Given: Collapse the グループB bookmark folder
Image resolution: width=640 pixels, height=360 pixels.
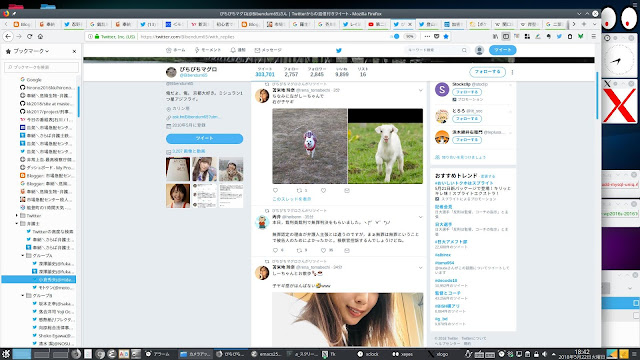Looking at the screenshot, I should tap(23, 296).
